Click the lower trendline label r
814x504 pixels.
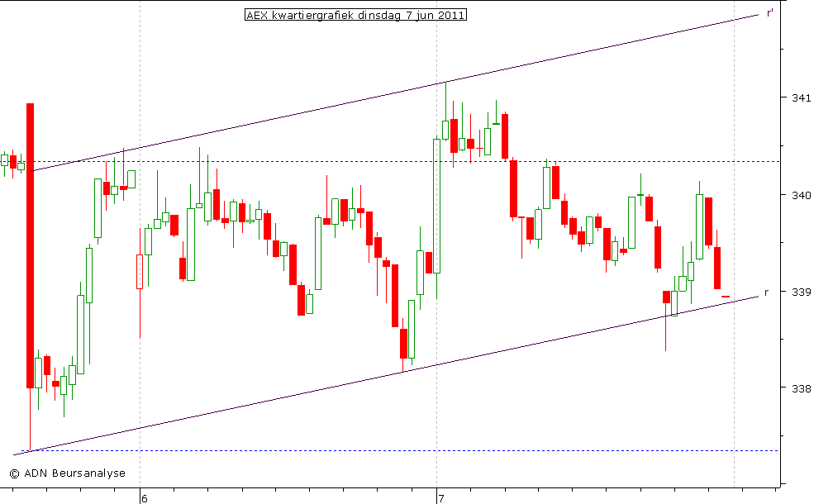pyautogui.click(x=767, y=292)
